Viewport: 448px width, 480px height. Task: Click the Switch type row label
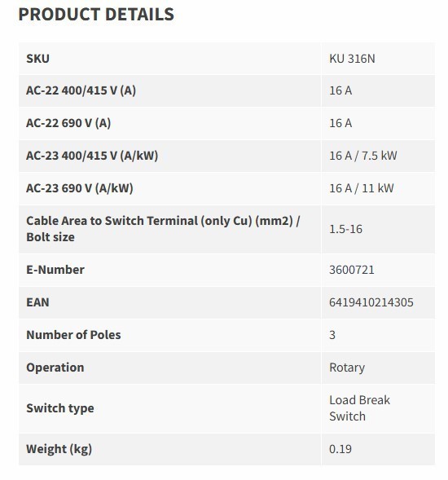click(60, 408)
